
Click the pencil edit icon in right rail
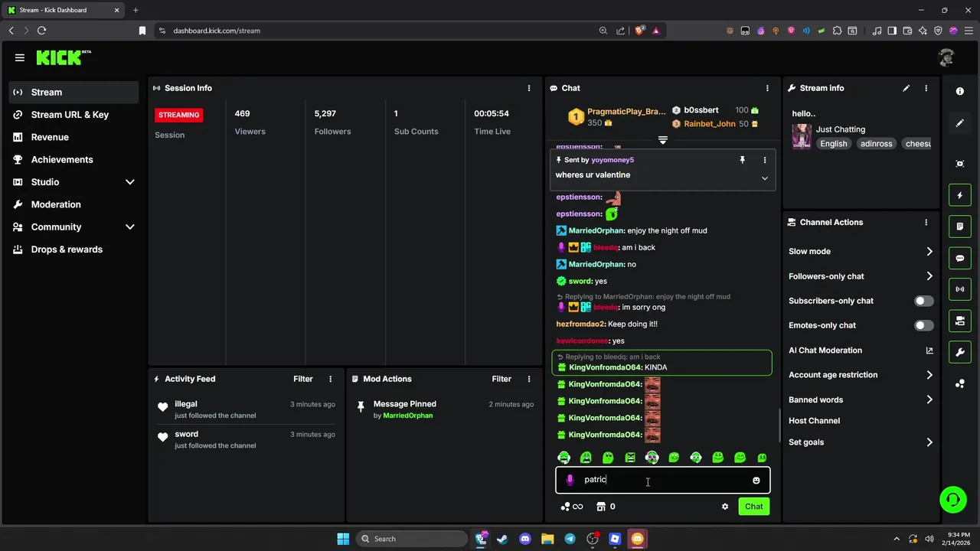pyautogui.click(x=960, y=123)
